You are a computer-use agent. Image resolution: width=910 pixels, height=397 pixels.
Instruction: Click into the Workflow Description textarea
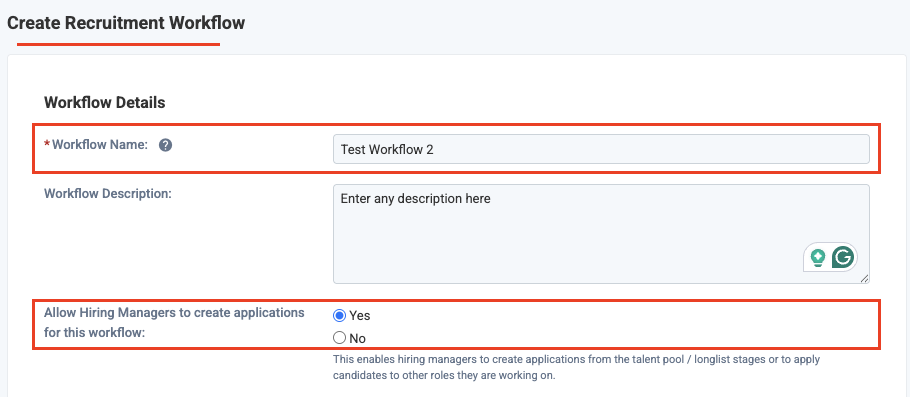(x=601, y=234)
